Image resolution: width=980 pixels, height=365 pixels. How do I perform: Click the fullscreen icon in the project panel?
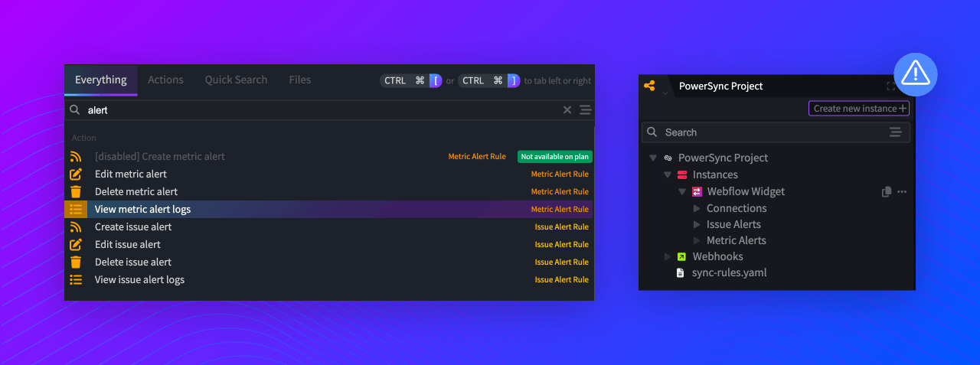click(x=891, y=86)
